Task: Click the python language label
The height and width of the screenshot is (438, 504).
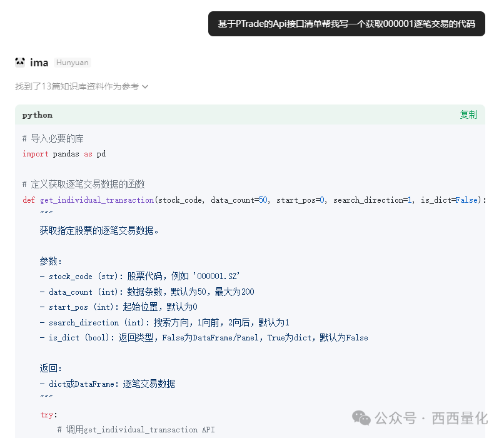Action: pos(38,115)
